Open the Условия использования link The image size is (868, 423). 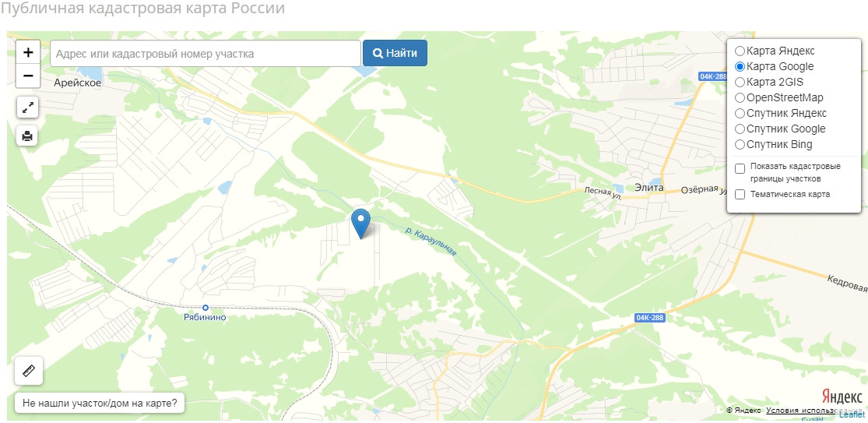pos(800,411)
